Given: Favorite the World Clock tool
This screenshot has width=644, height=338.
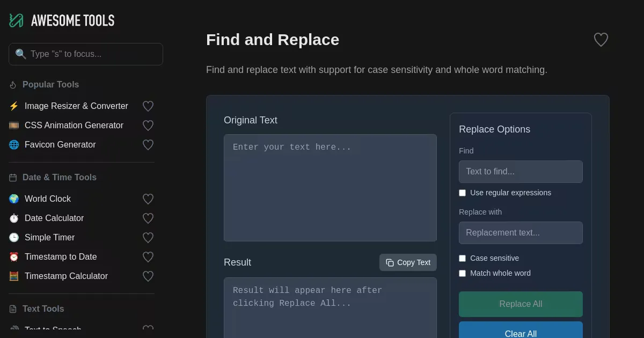Looking at the screenshot, I should click(x=148, y=199).
